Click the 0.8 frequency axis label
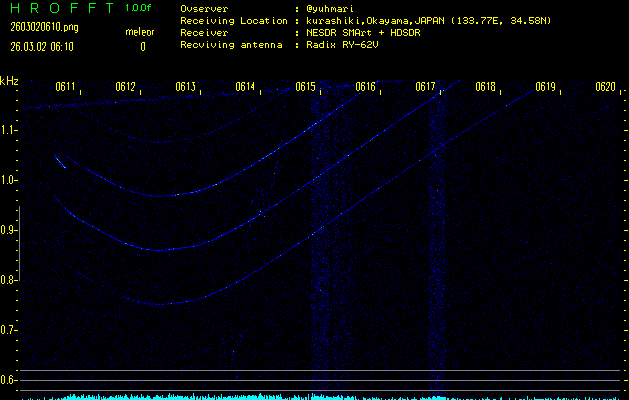This screenshot has height=400, width=629. pyautogui.click(x=10, y=280)
